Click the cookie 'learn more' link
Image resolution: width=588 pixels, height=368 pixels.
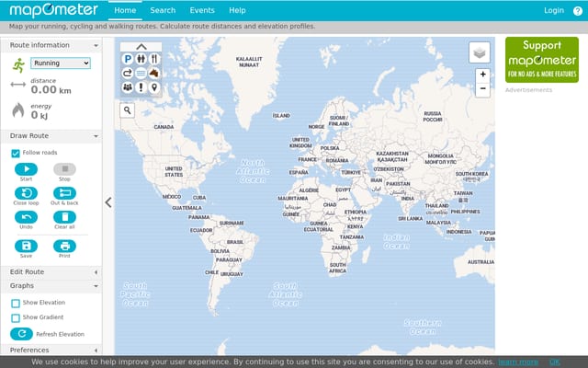518,362
